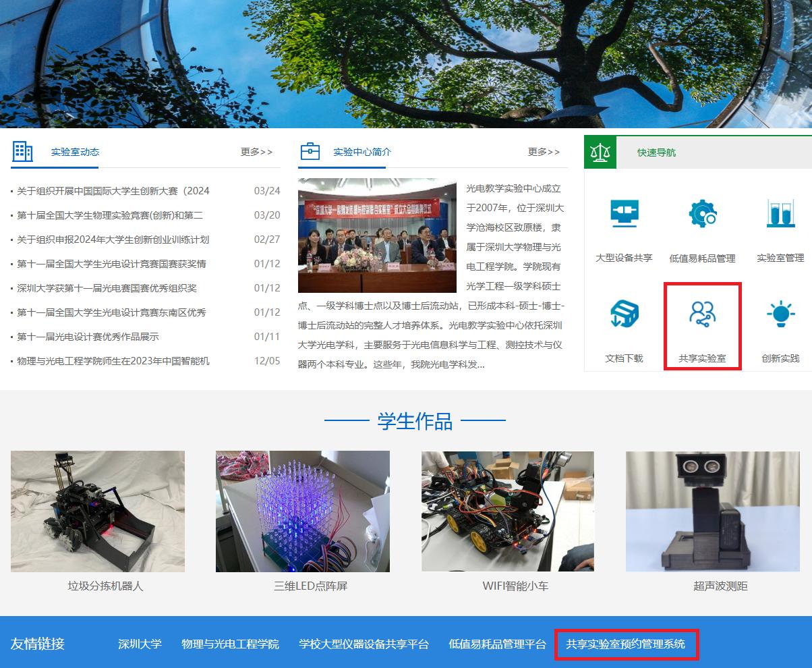The width and height of the screenshot is (812, 668).
Task: Select the 实验中心简介 tab heading
Action: point(361,152)
